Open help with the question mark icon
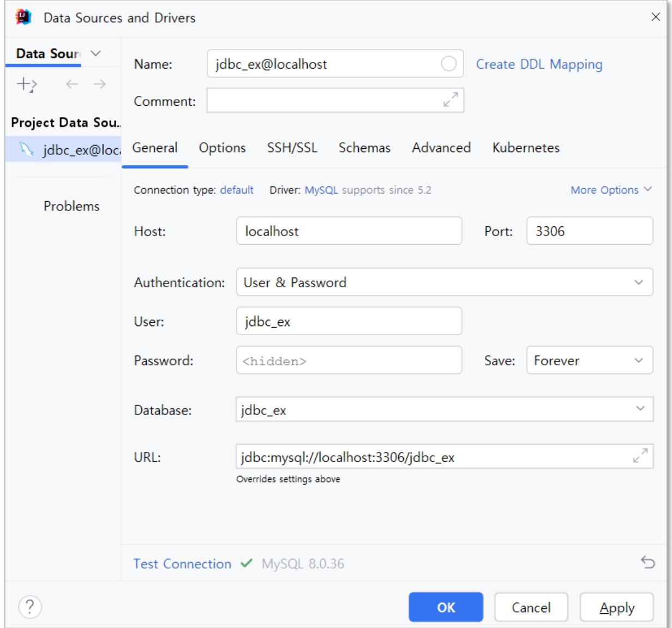The image size is (672, 628). (x=30, y=607)
